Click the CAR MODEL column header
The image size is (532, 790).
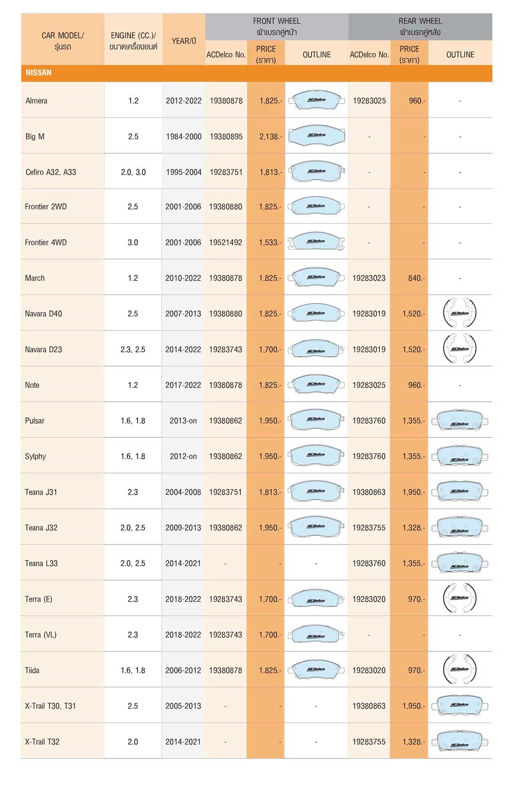[63, 41]
